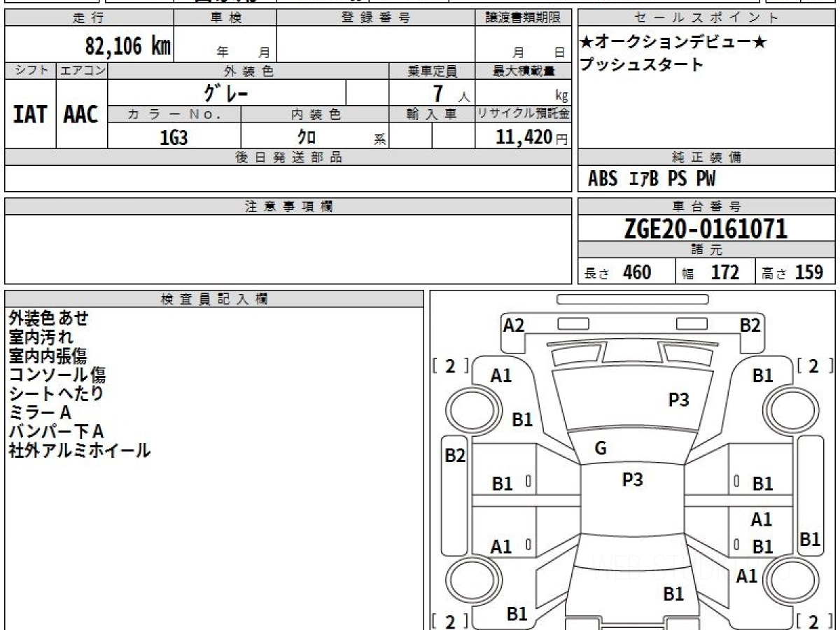
Task: Click the inspector note 室内汚れ
Action: coord(41,337)
